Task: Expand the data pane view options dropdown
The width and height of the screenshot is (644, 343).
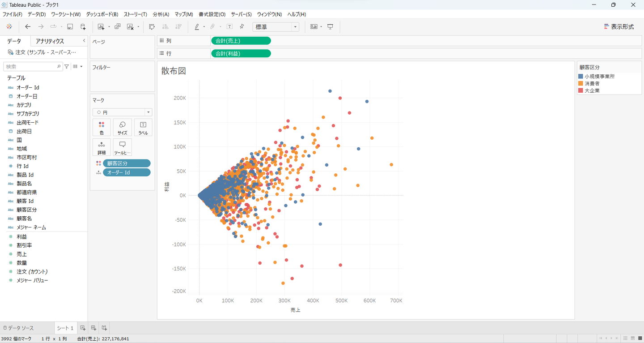Action: [x=78, y=66]
